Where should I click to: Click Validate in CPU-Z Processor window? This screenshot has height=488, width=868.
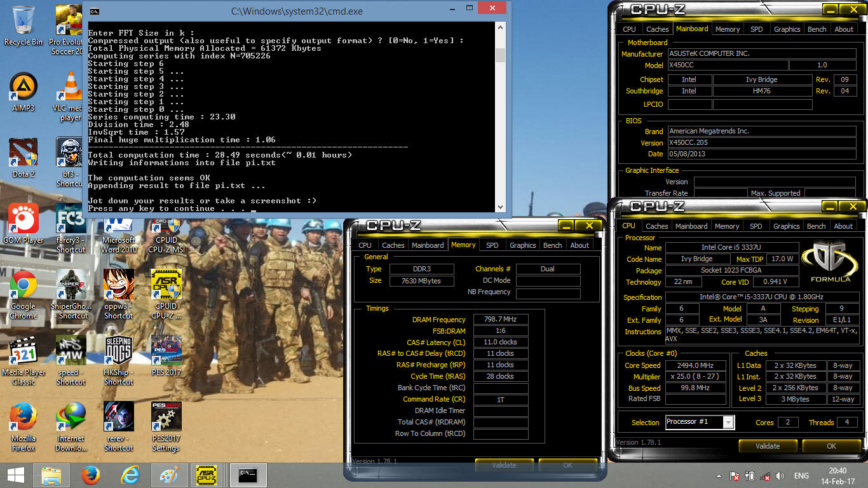768,446
